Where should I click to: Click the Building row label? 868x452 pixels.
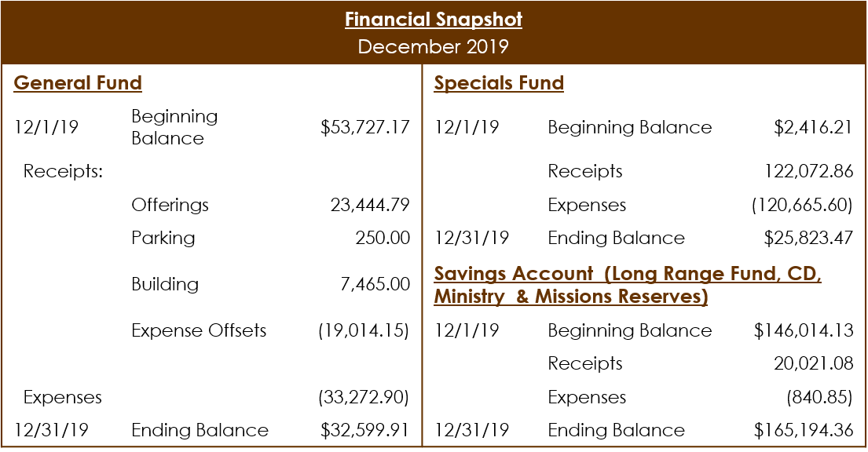165,285
